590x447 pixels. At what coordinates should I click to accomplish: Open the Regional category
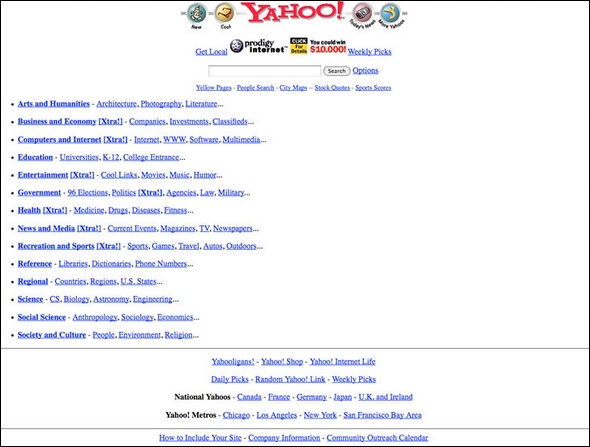click(x=33, y=281)
